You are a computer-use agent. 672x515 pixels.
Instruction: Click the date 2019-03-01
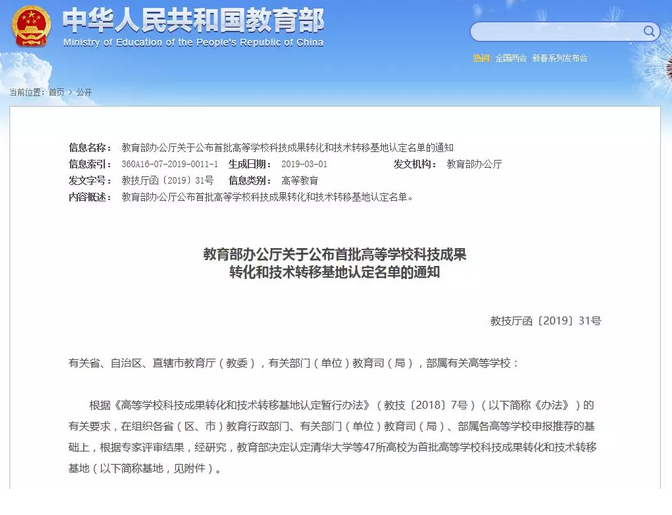coord(304,164)
